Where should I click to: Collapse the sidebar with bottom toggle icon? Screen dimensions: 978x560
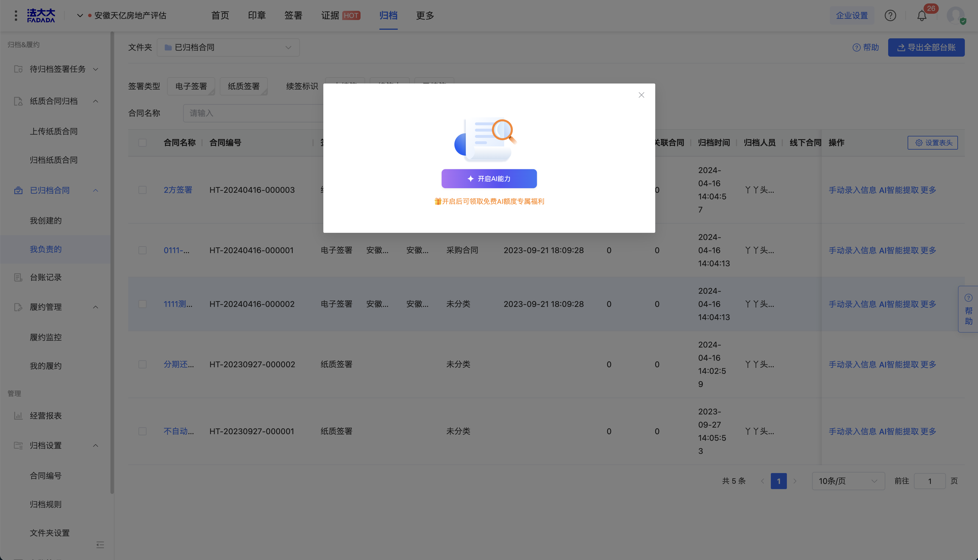[100, 545]
